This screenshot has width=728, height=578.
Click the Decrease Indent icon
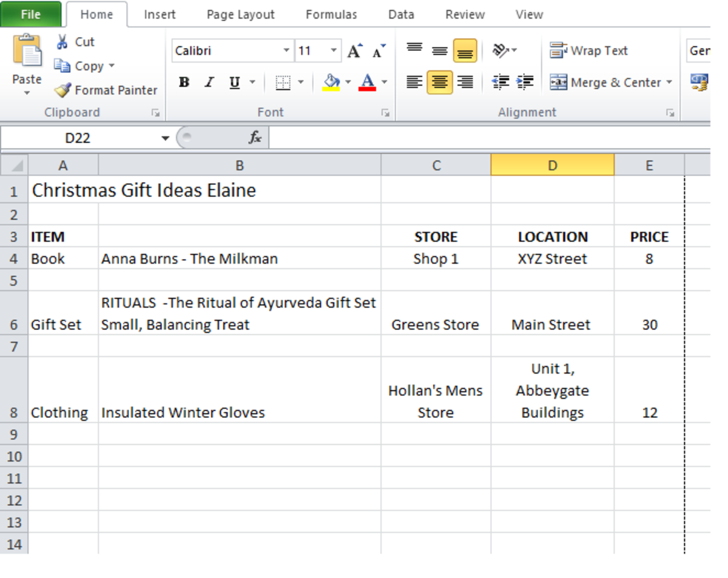pos(500,82)
